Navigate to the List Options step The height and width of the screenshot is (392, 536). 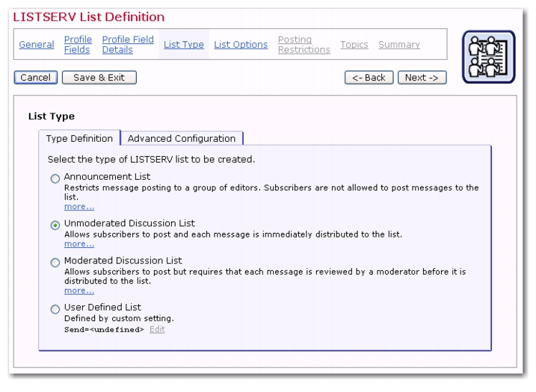[241, 44]
